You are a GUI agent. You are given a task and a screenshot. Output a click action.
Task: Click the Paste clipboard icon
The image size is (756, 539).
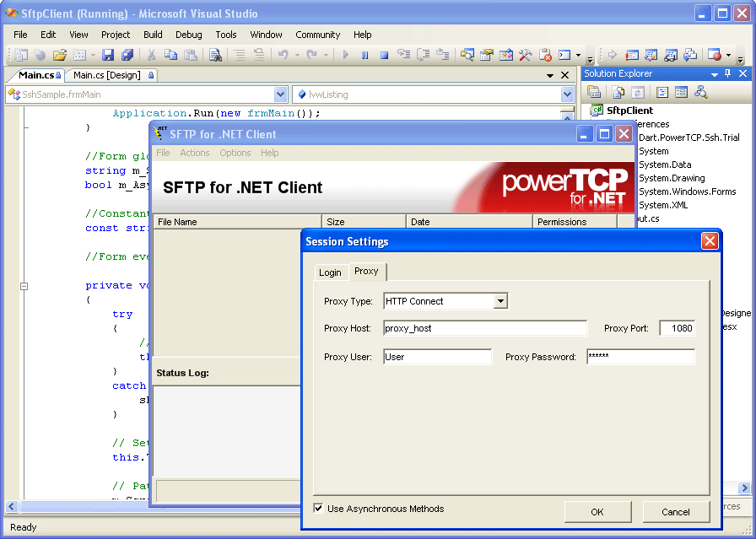coord(191,55)
